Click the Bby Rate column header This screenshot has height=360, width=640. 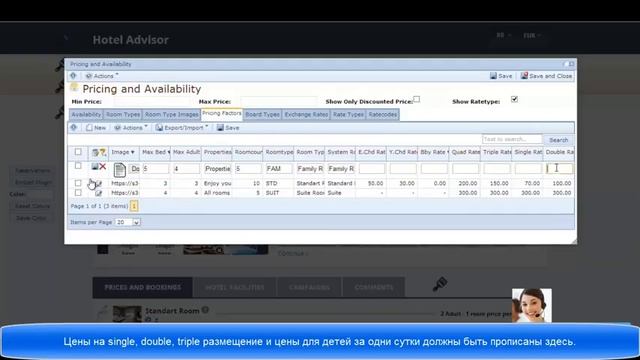(x=434, y=152)
